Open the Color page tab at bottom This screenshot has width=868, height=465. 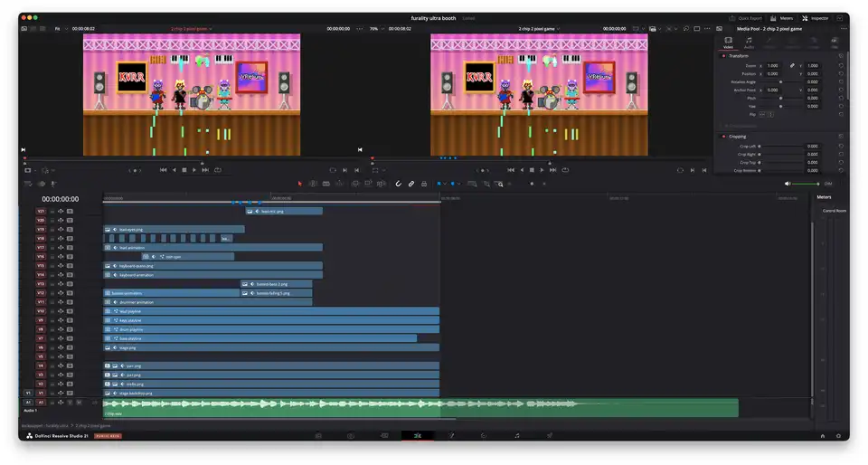[x=484, y=436]
